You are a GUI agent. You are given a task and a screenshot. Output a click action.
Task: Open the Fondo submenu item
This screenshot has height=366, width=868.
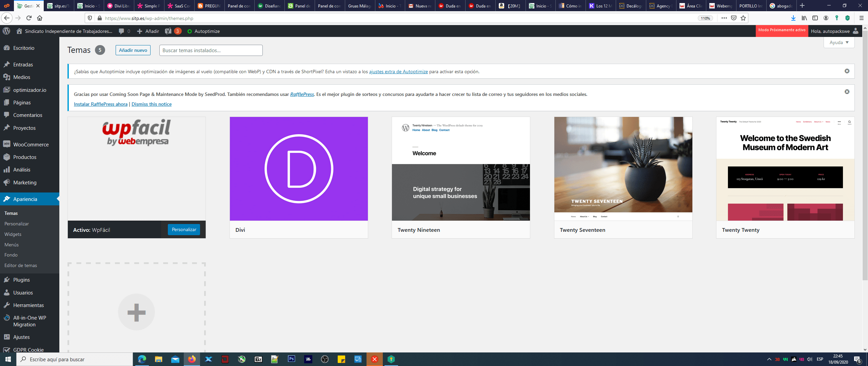coord(11,255)
